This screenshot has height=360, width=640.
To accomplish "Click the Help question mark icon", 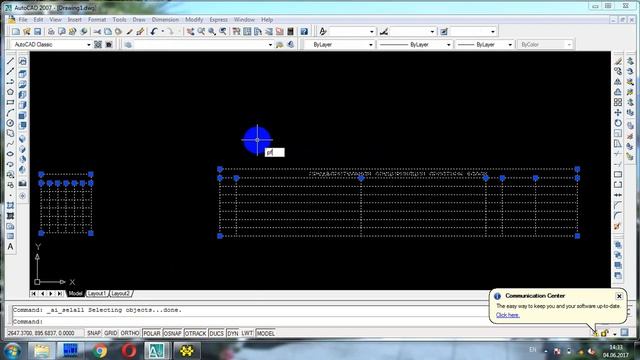I will tap(304, 31).
